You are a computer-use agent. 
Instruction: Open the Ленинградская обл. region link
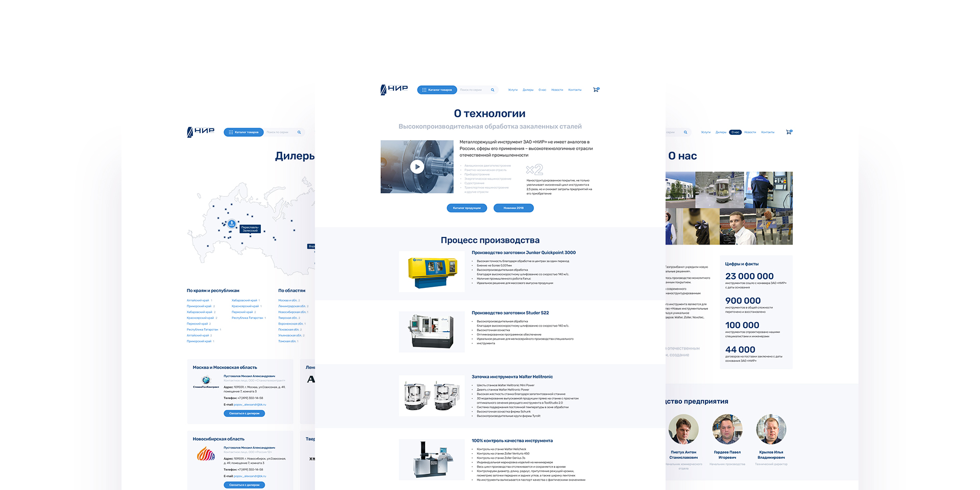293,306
